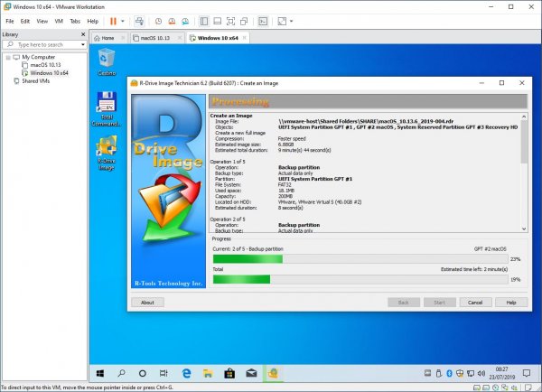Open the Windows Start menu
This screenshot has width=542, height=392.
100,373
